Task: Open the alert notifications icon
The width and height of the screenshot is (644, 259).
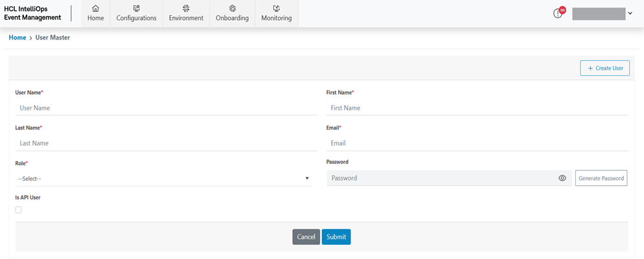Action: tap(558, 14)
